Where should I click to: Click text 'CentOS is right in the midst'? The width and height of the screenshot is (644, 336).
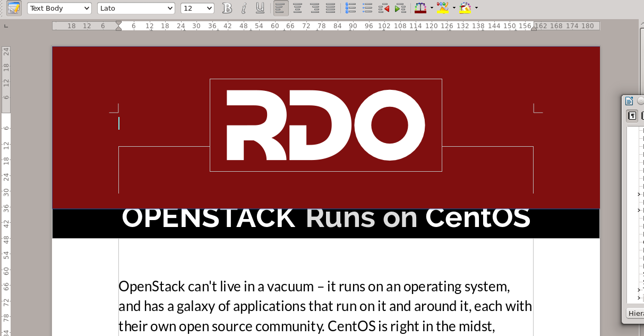(x=411, y=326)
